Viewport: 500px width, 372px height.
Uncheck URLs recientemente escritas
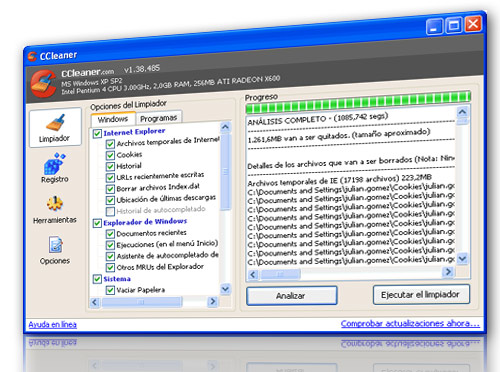pyautogui.click(x=110, y=178)
